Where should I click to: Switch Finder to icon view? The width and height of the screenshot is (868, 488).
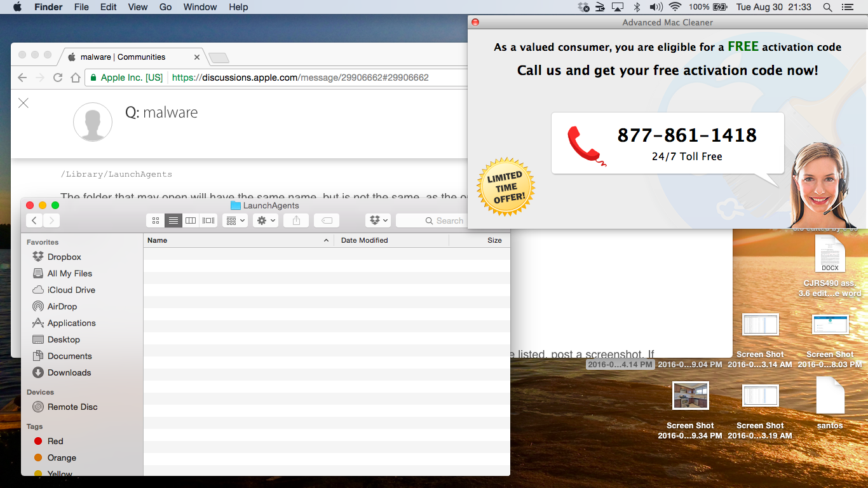coord(156,220)
